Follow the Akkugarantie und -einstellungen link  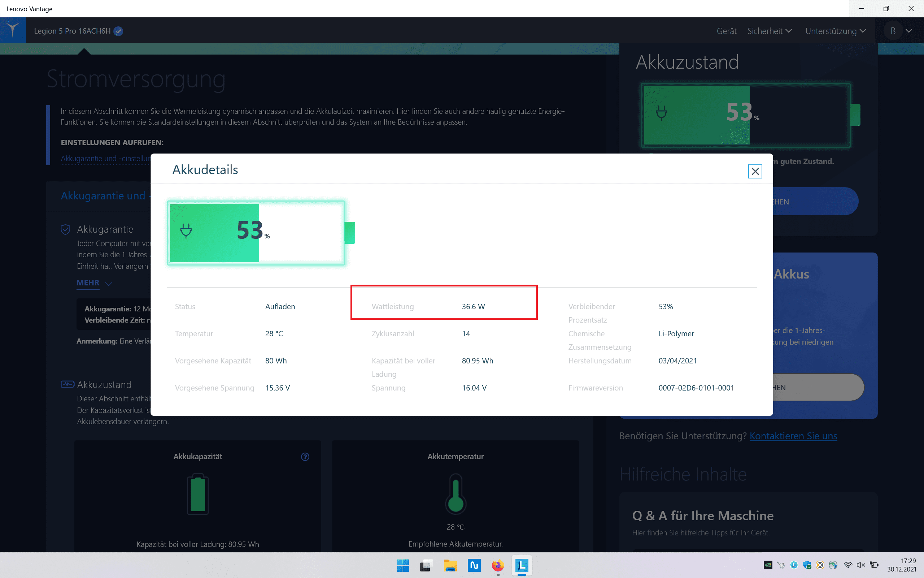click(106, 159)
